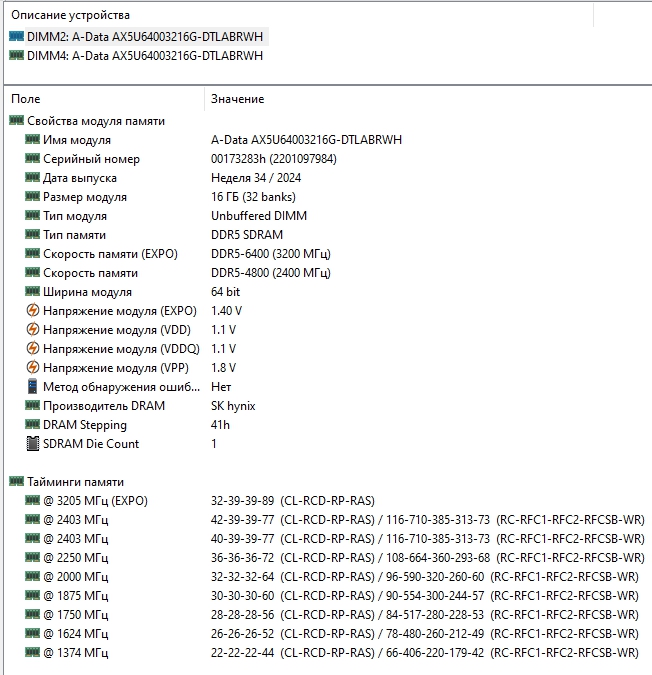Select the 'Имя модуля' field label
Screen dimensions: 652x675
click(x=77, y=140)
